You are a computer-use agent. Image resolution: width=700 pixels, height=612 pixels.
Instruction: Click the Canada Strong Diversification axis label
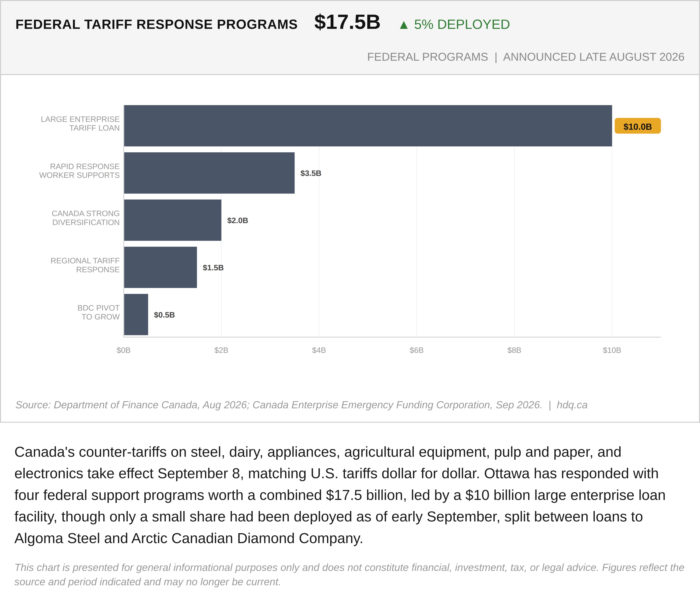(85, 218)
